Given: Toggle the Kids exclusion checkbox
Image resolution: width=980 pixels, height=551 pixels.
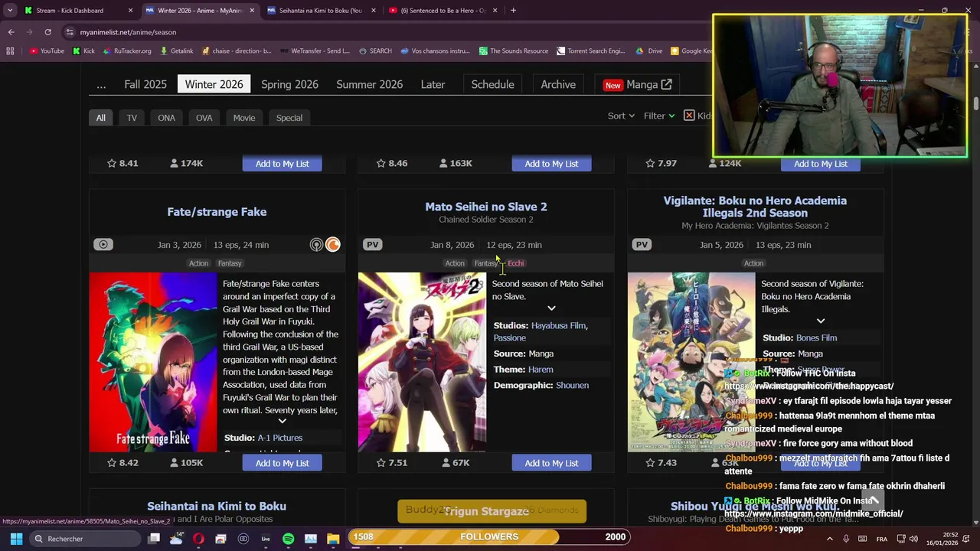Looking at the screenshot, I should pyautogui.click(x=689, y=116).
